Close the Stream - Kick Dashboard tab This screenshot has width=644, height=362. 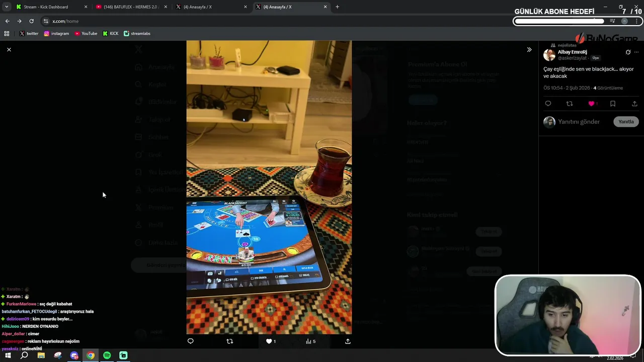(86, 7)
